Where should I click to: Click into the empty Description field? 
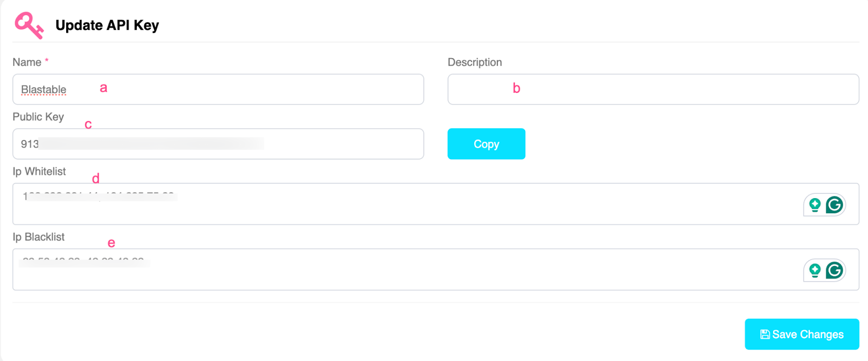pyautogui.click(x=653, y=90)
